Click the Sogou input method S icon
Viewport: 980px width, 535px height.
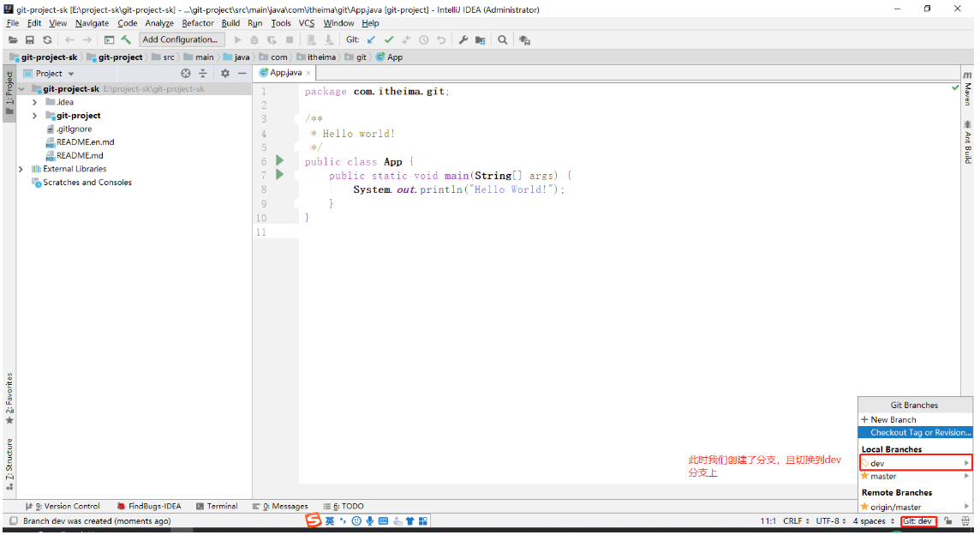pyautogui.click(x=314, y=520)
